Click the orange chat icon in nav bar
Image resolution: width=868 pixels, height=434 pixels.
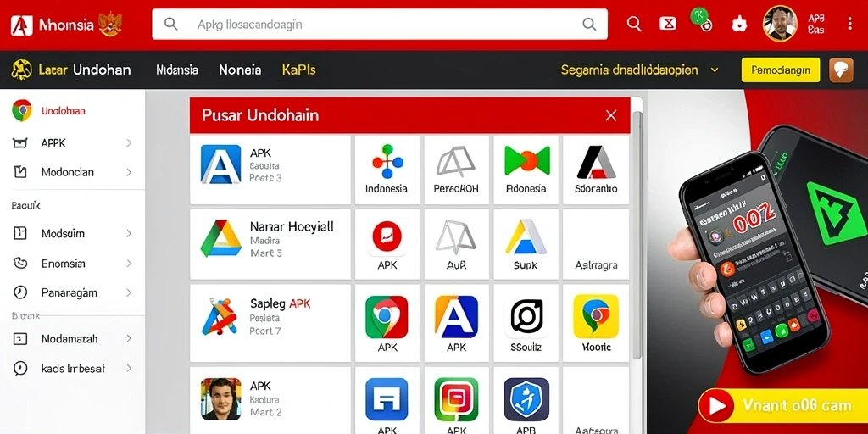click(x=841, y=70)
